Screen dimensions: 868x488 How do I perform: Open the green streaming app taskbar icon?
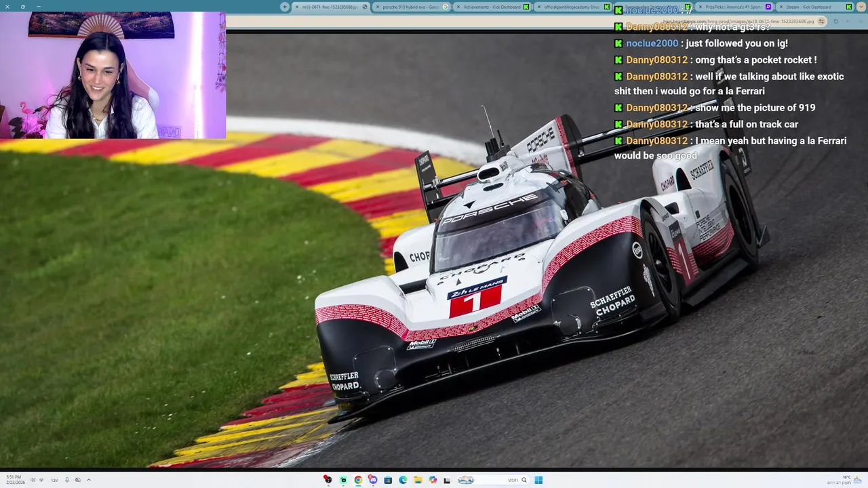point(343,480)
